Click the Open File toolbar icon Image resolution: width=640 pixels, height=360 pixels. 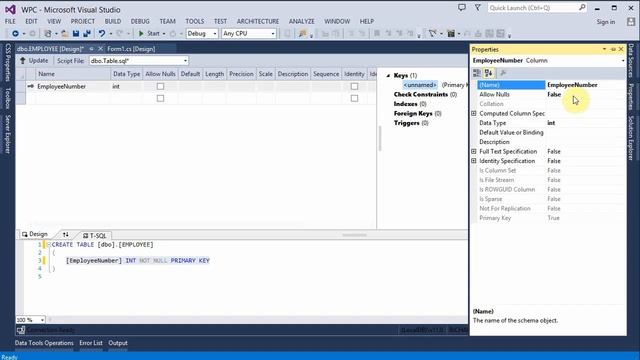(64, 33)
